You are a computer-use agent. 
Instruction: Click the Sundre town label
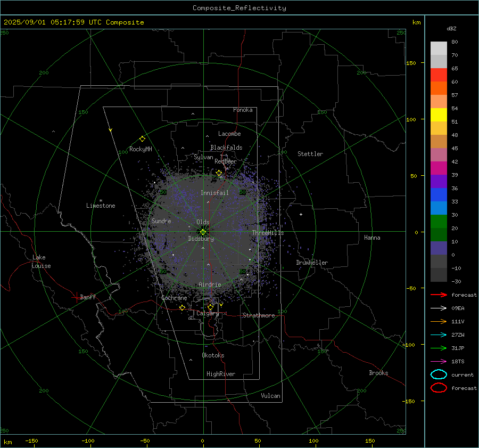pos(161,221)
